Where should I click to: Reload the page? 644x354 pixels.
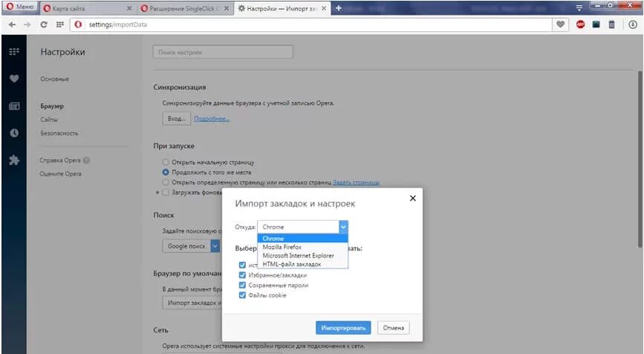(x=44, y=25)
